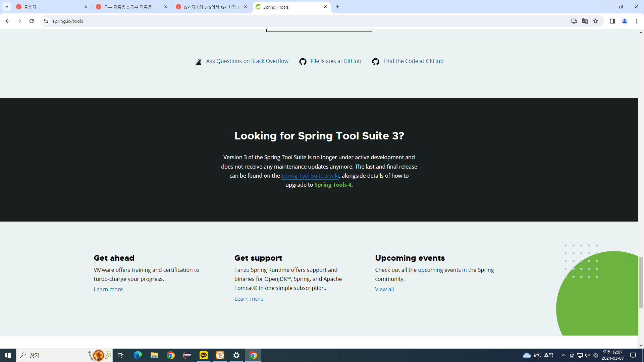Open the Spring Tool Suite 3 wiki link

(x=310, y=176)
